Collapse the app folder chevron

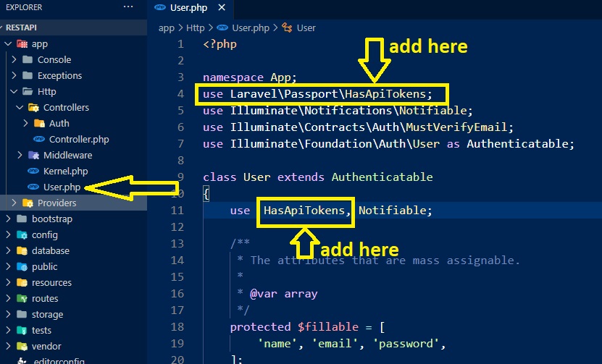coord(8,44)
